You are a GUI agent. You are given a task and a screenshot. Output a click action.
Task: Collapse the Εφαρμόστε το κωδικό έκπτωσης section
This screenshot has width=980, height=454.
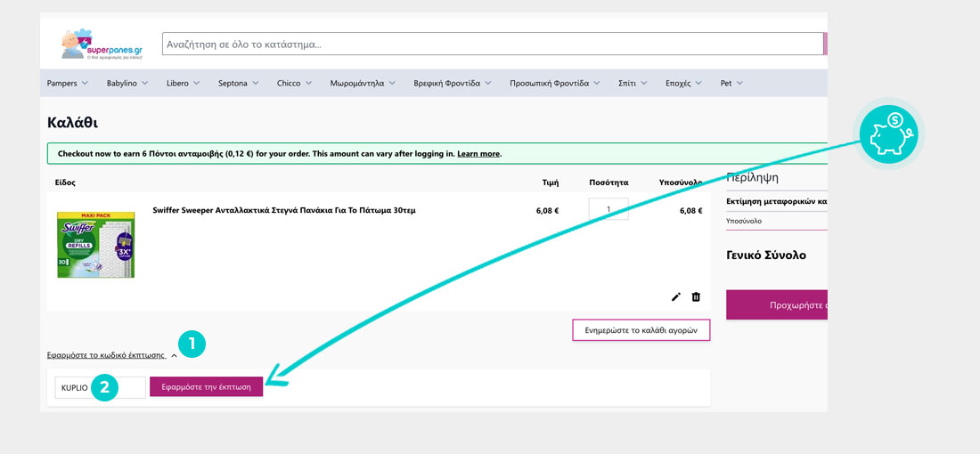click(111, 355)
